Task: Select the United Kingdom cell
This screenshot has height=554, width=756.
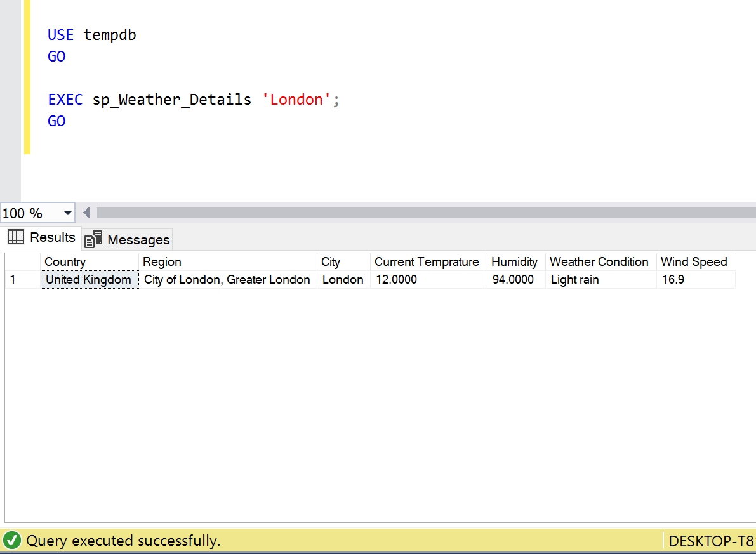Action: pos(89,280)
